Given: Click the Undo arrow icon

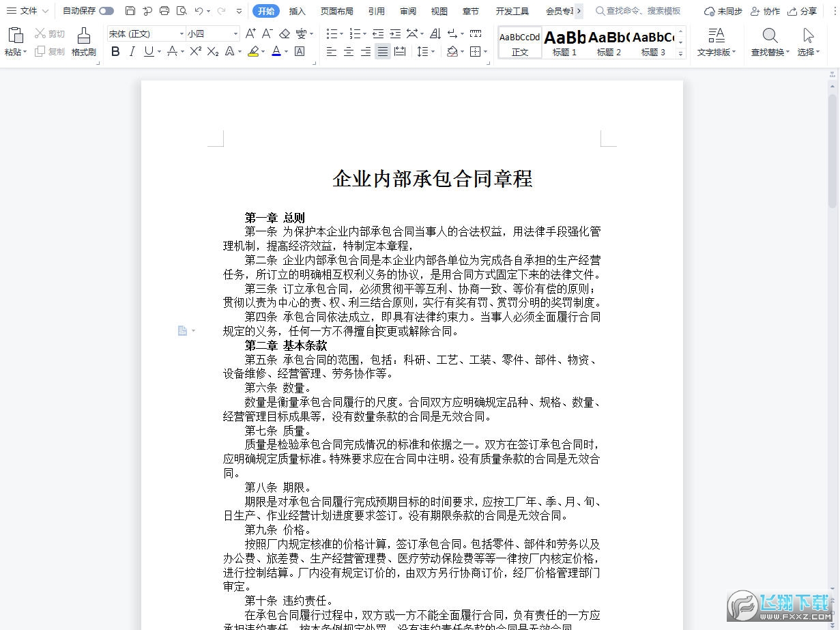Looking at the screenshot, I should pyautogui.click(x=199, y=11).
